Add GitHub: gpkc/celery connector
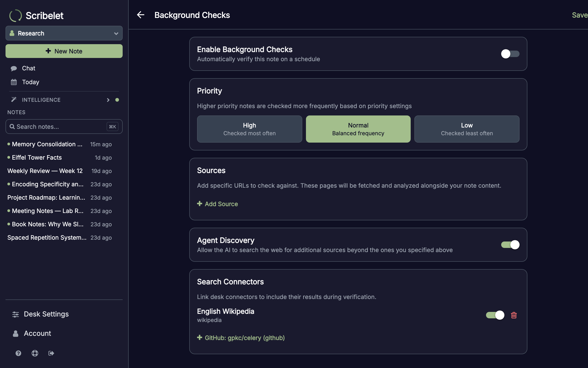Screen dimensions: 588x368 click(x=241, y=338)
